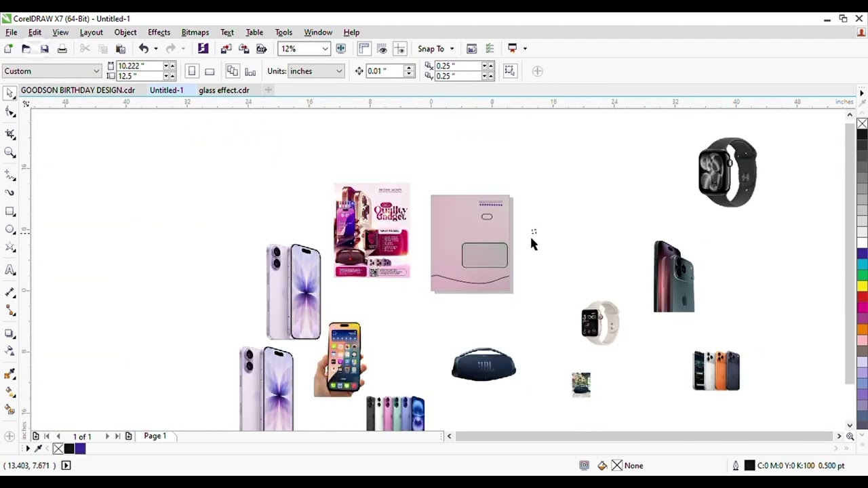Switch to GOODSON BIRTHDAY DESIGN.cdr tab
Image resolution: width=868 pixels, height=488 pixels.
[77, 90]
